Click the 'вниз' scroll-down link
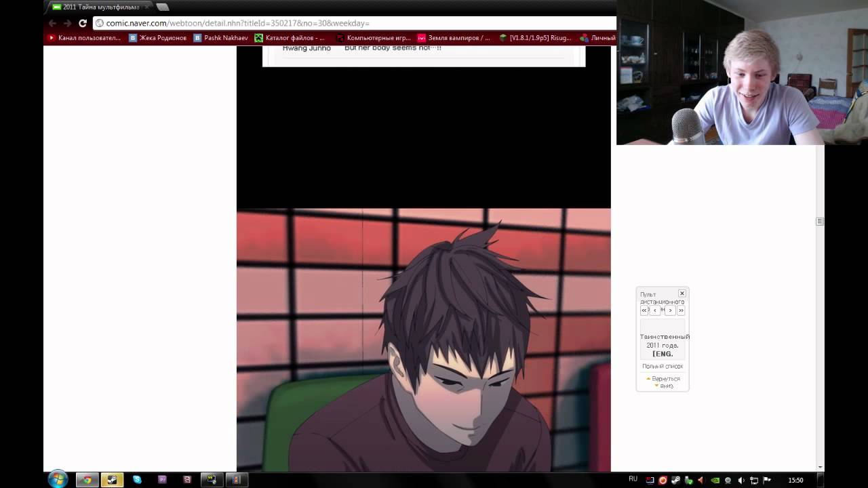Image resolution: width=868 pixels, height=488 pixels. [664, 386]
